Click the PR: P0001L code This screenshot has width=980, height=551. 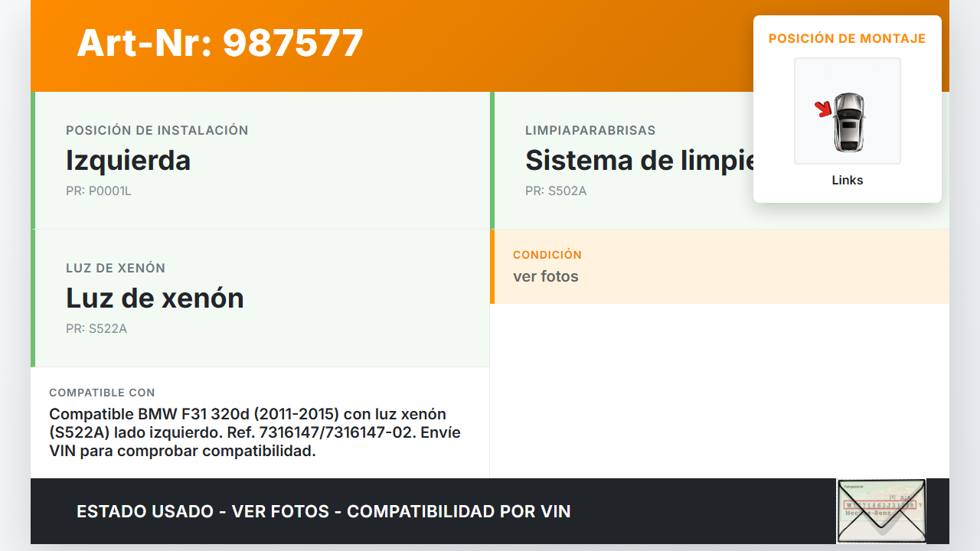pyautogui.click(x=99, y=191)
